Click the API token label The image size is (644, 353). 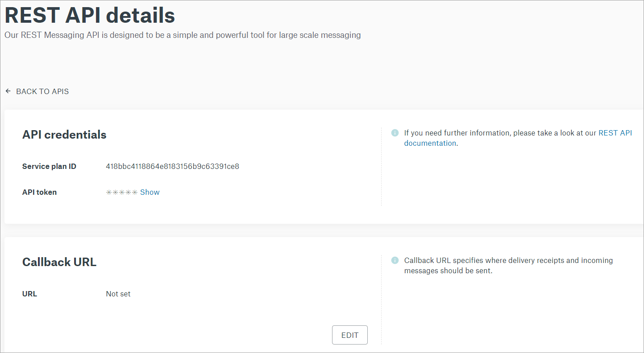pos(39,193)
